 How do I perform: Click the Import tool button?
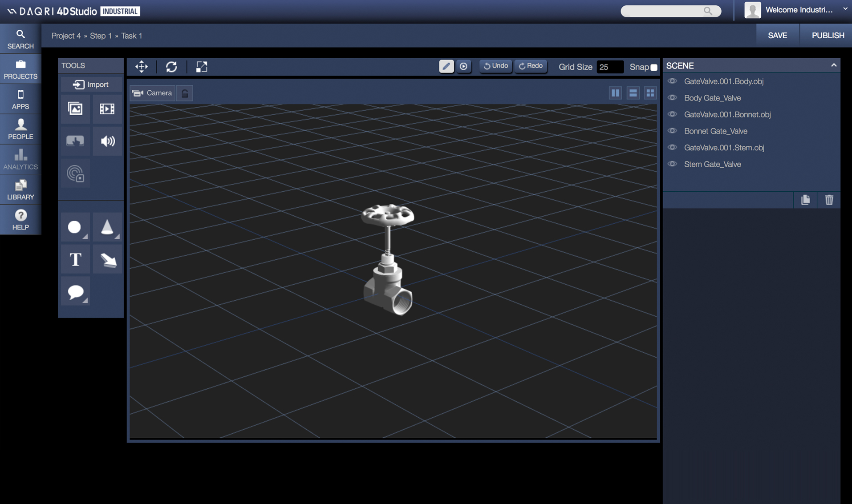(x=91, y=85)
